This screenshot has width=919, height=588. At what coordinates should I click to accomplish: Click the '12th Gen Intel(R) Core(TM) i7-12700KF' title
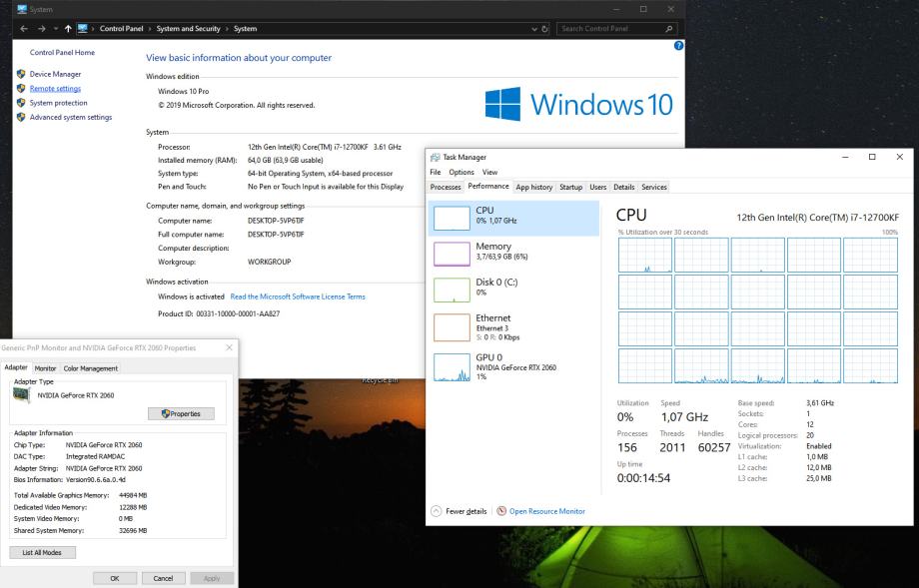pos(817,218)
